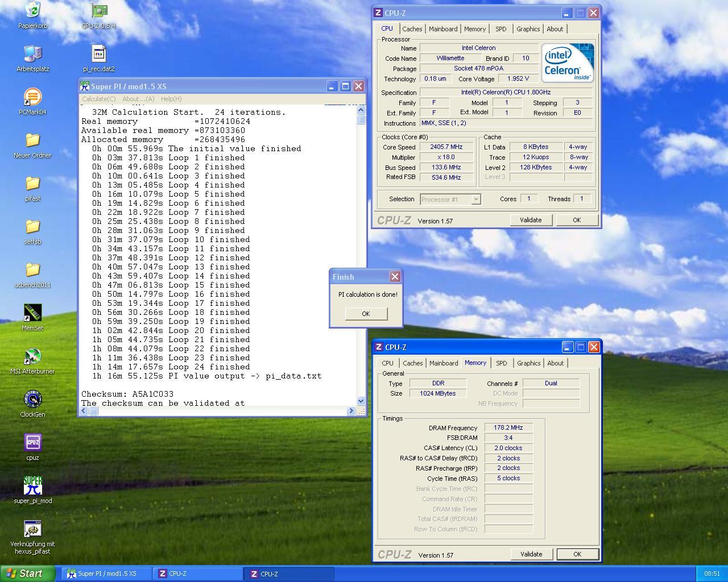
Task: Open the About...(A) menu in Super PI
Action: point(138,99)
